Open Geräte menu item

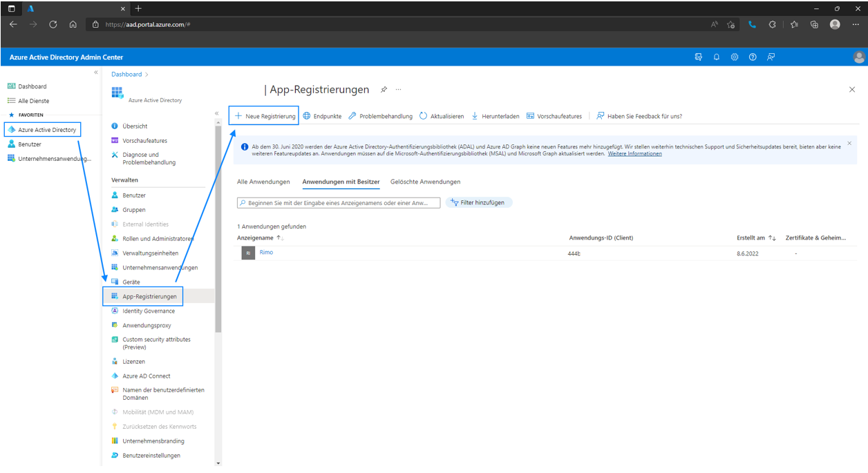(126, 282)
